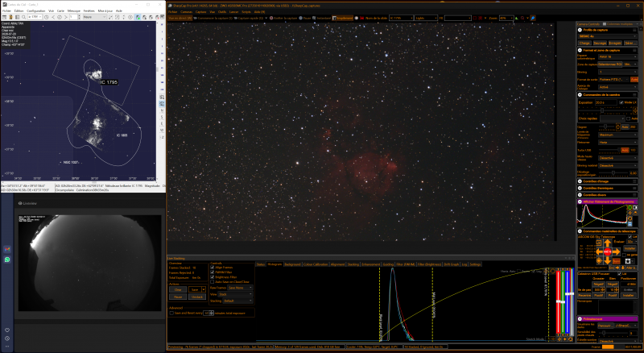Toggle Lié checkbox for Celestron USB Focuser
Viewport: 644px width, 353px height.
[619, 273]
